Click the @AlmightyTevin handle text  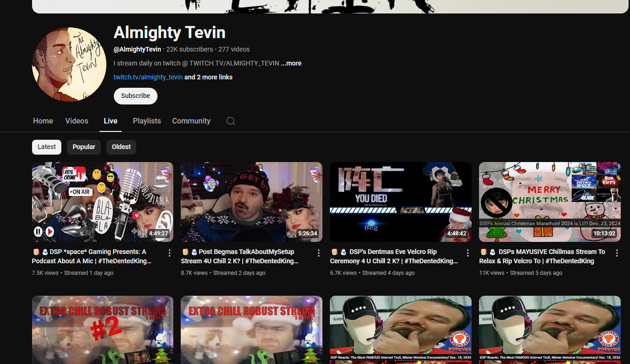point(138,49)
